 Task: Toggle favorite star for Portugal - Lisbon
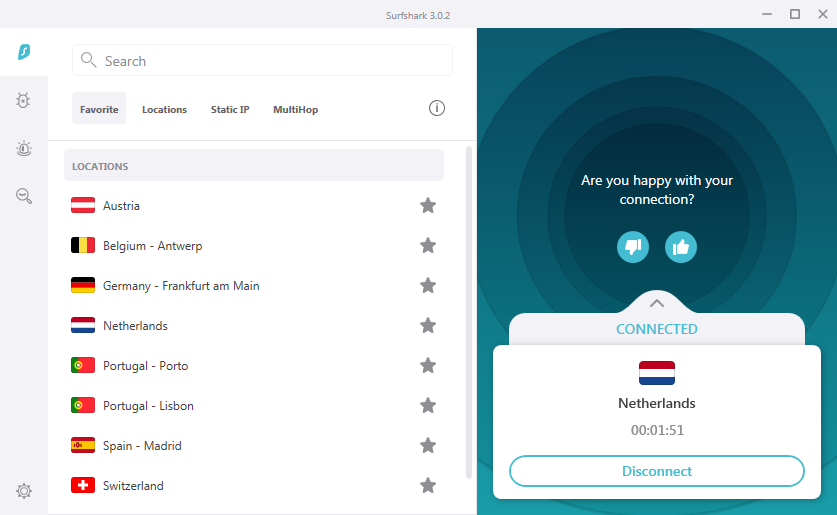tap(428, 406)
